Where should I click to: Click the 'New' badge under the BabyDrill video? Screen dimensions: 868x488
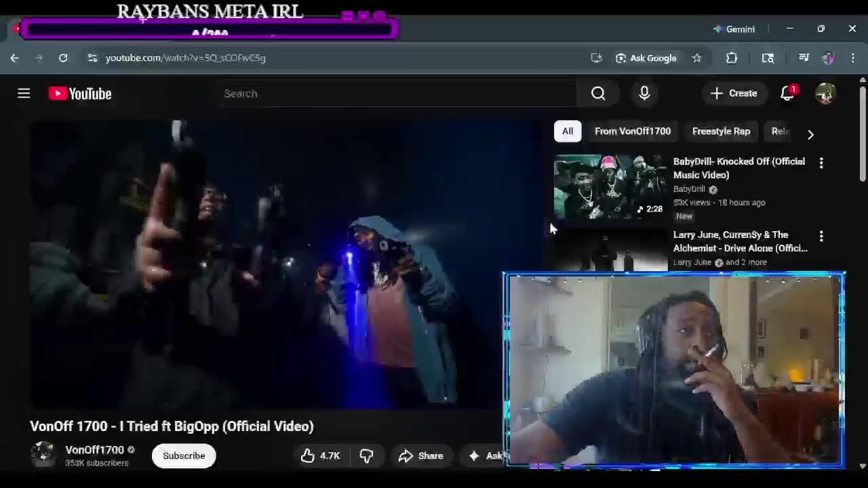click(x=684, y=216)
